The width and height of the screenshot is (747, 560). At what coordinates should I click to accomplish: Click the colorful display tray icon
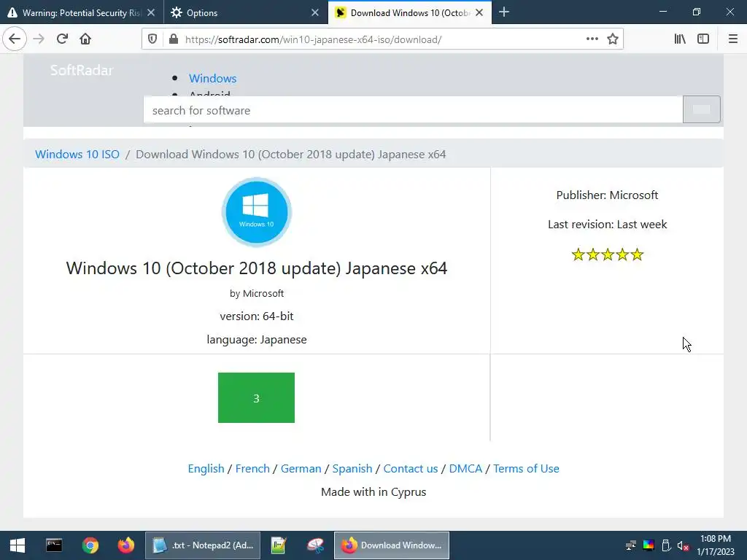pos(649,545)
